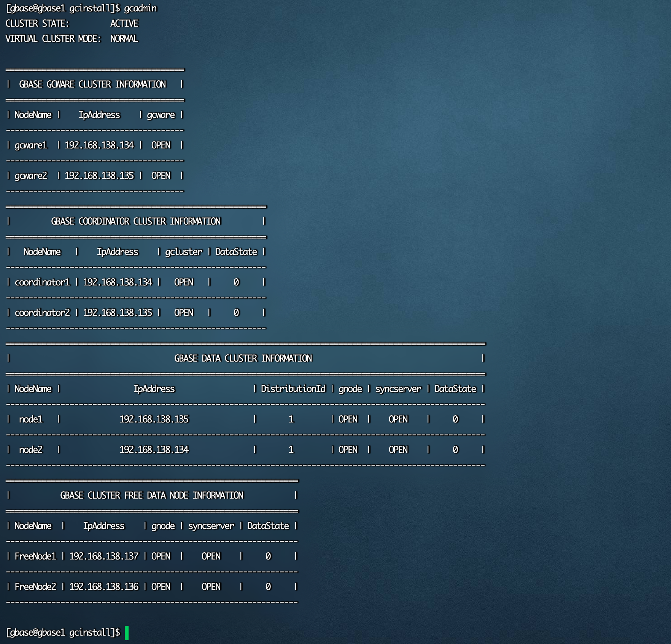
Task: Click the IP address for node1
Action: pos(154,419)
